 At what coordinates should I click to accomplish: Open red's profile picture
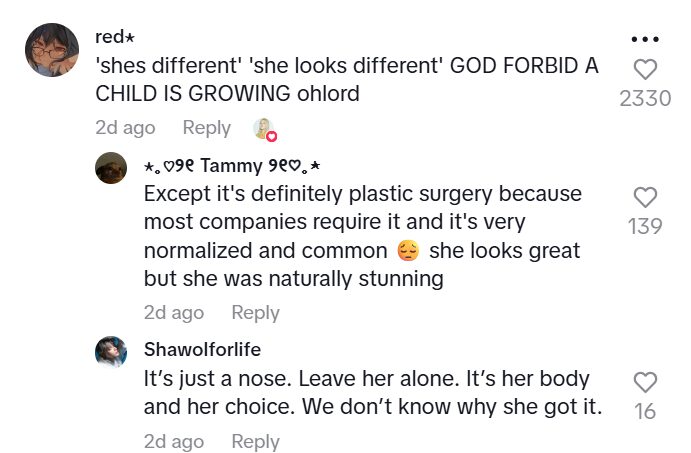50,51
